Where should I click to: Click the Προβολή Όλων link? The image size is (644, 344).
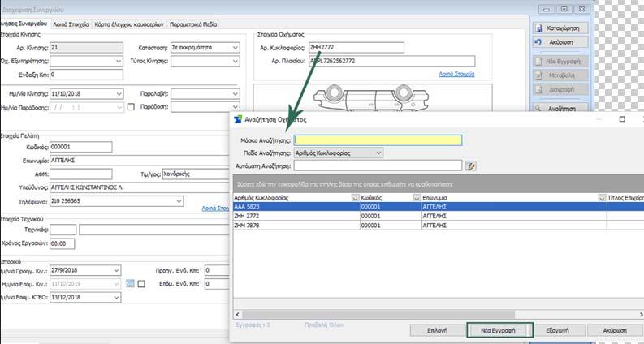324,325
